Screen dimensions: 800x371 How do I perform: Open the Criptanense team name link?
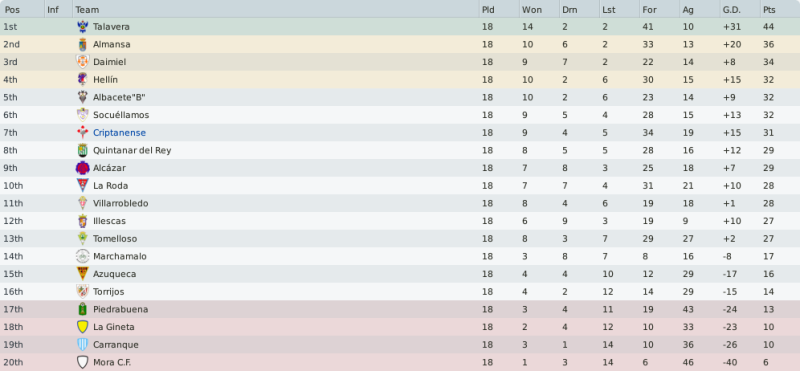click(119, 133)
